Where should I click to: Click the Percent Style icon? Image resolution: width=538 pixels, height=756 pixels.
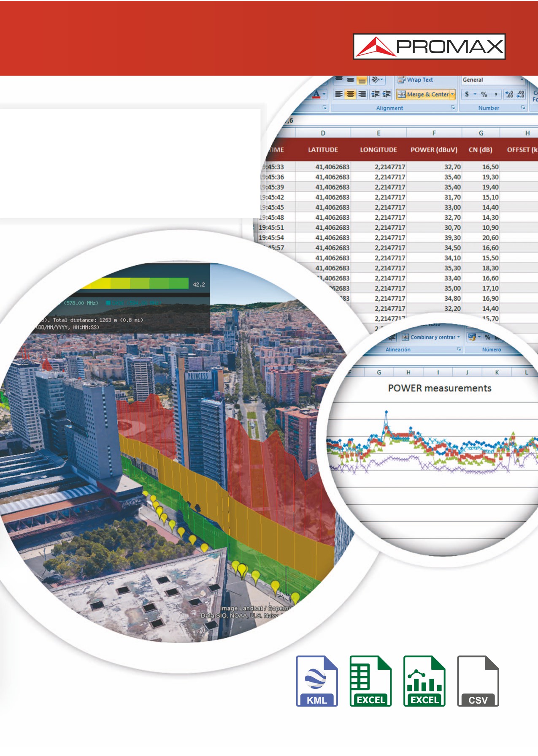click(x=484, y=94)
